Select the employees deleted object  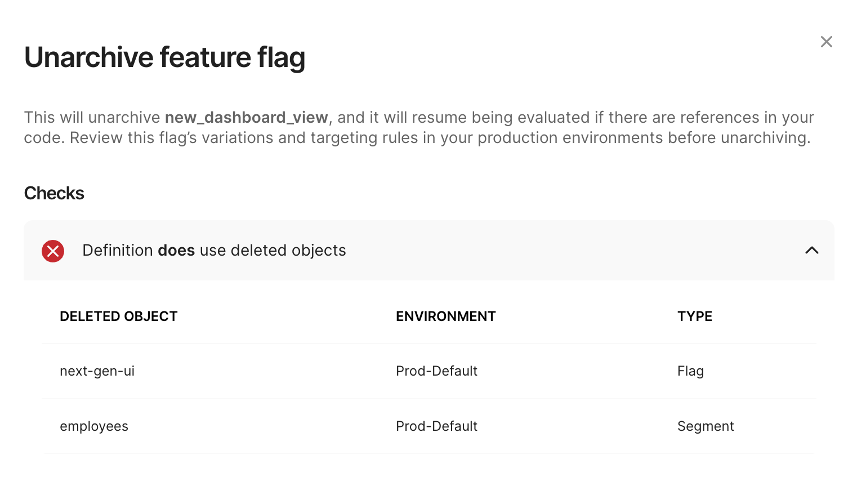click(x=94, y=426)
